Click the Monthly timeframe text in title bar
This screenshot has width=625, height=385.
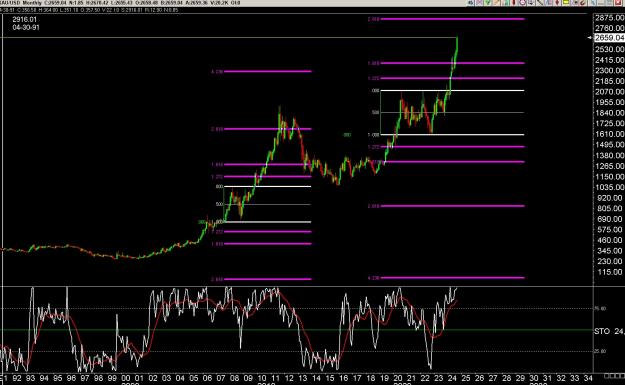[33, 3]
